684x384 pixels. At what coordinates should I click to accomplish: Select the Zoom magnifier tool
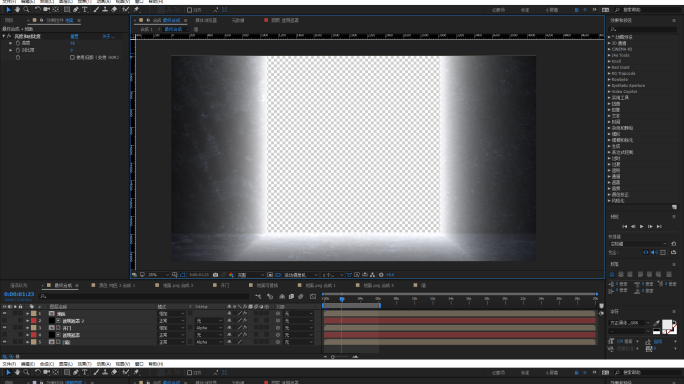click(26, 9)
